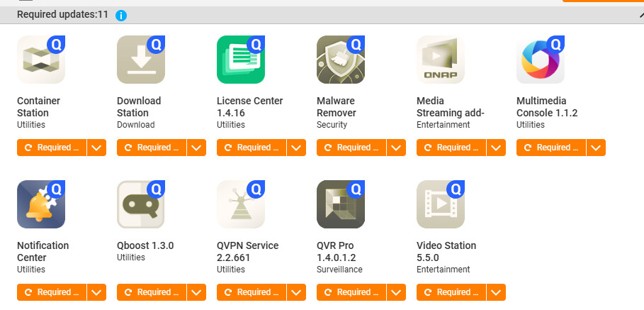The image size is (644, 310).
Task: Open the Malware Remover app icon
Action: pyautogui.click(x=341, y=60)
